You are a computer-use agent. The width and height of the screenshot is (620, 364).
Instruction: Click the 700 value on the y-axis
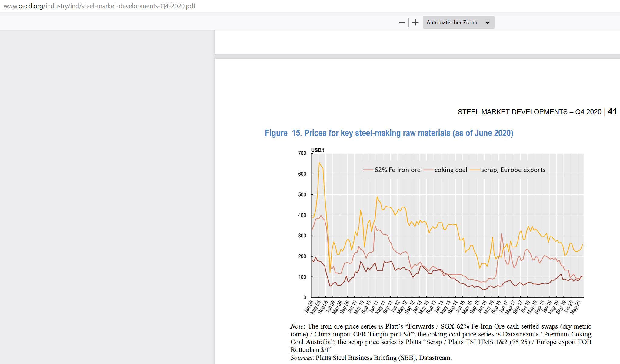pyautogui.click(x=302, y=153)
